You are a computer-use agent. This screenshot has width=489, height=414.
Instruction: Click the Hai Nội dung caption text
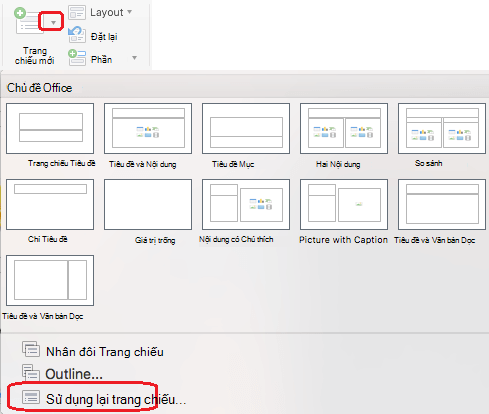point(338,164)
